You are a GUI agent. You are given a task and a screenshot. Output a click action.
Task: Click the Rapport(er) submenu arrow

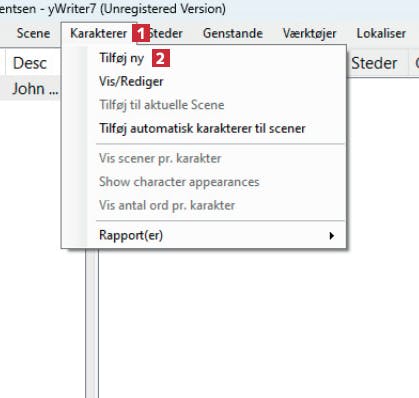coord(331,236)
